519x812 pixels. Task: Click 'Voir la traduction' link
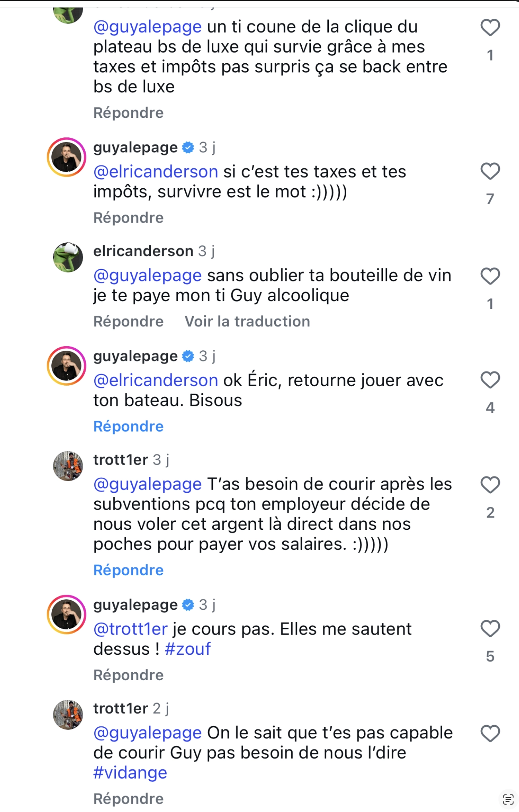tap(247, 322)
